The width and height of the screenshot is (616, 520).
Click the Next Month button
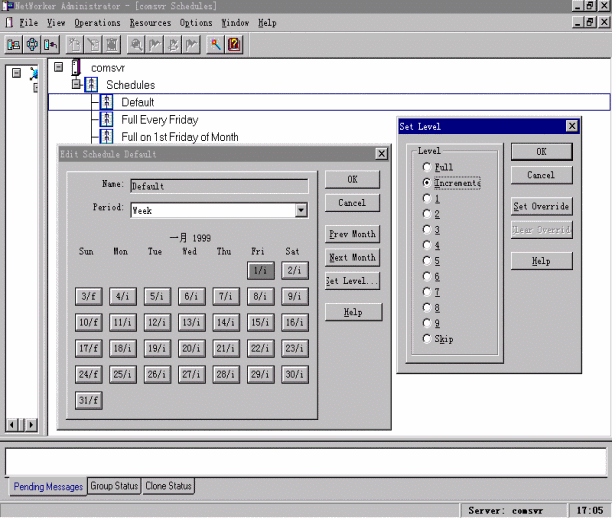(x=352, y=257)
